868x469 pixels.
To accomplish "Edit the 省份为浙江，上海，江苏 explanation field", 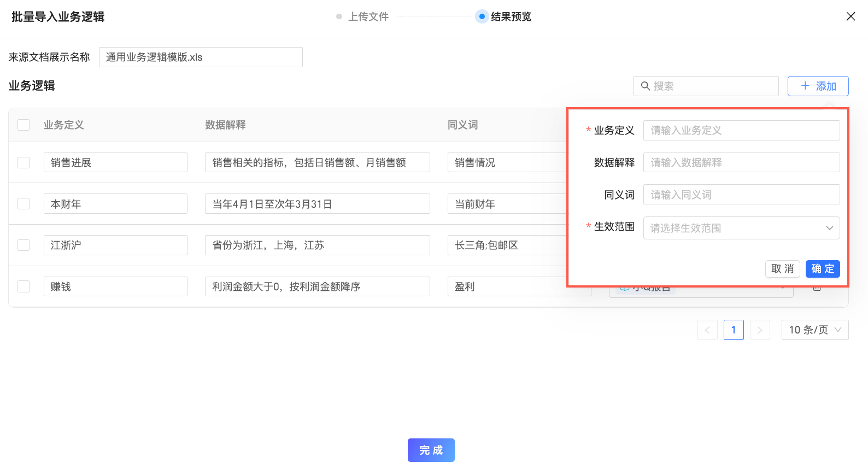I will 318,245.
